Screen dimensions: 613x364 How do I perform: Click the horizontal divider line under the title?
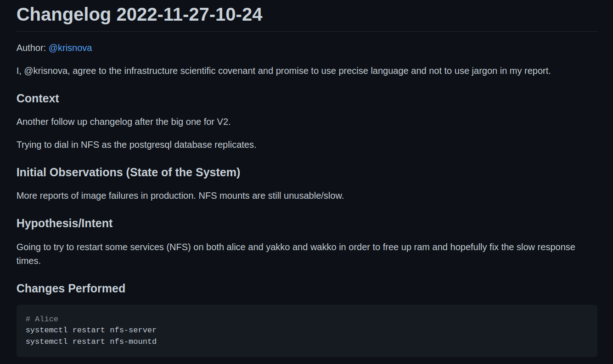click(x=307, y=31)
